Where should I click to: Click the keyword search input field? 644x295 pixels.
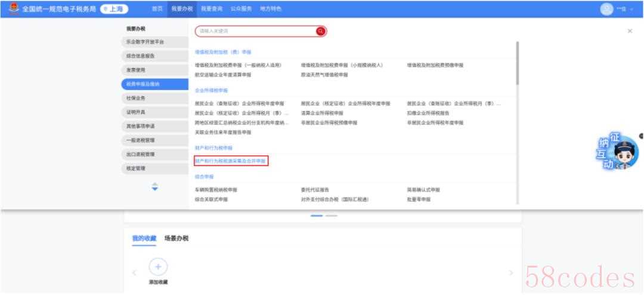click(256, 31)
